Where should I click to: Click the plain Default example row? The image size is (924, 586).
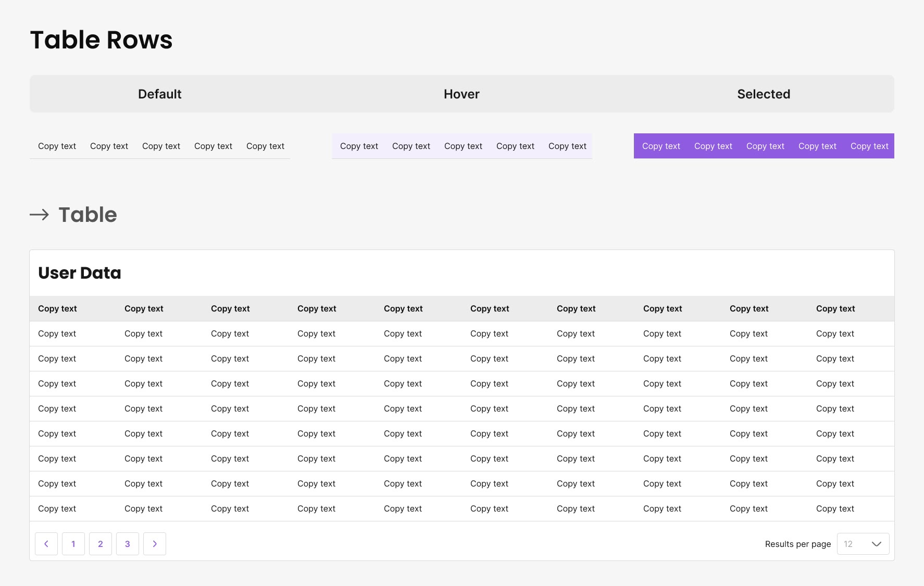pyautogui.click(x=160, y=146)
